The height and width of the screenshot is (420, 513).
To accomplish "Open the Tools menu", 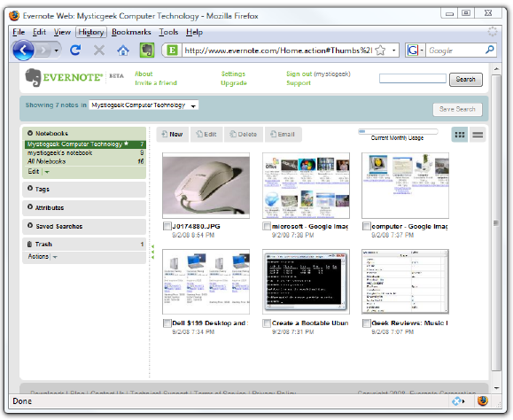I will (168, 32).
